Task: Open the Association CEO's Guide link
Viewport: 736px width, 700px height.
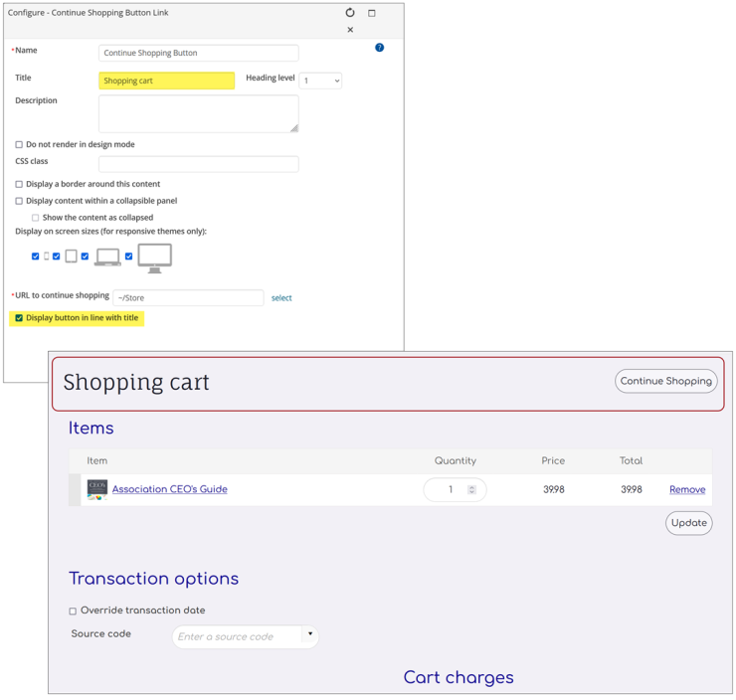Action: [x=169, y=489]
